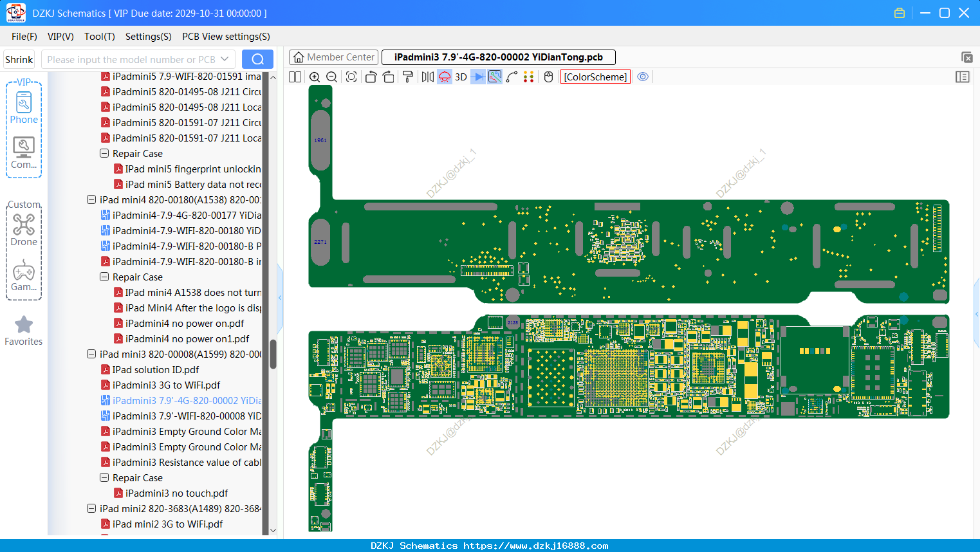Click the tree scrollbar down arrow
The width and height of the screenshot is (980, 552).
click(273, 530)
